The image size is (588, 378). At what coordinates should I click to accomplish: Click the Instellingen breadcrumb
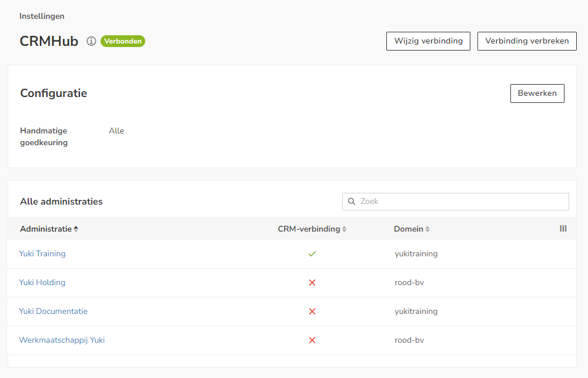pyautogui.click(x=42, y=16)
